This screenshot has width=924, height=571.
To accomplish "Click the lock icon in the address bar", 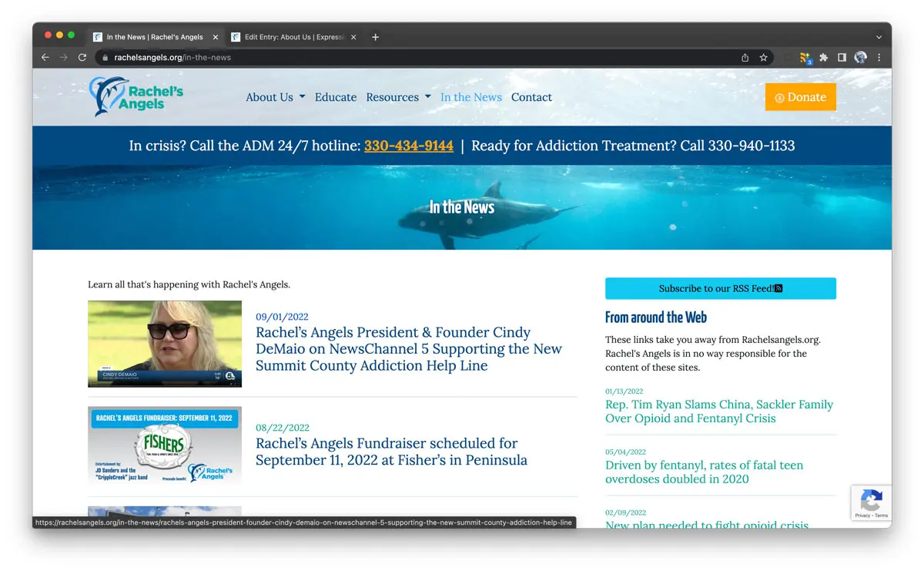I will click(x=106, y=57).
